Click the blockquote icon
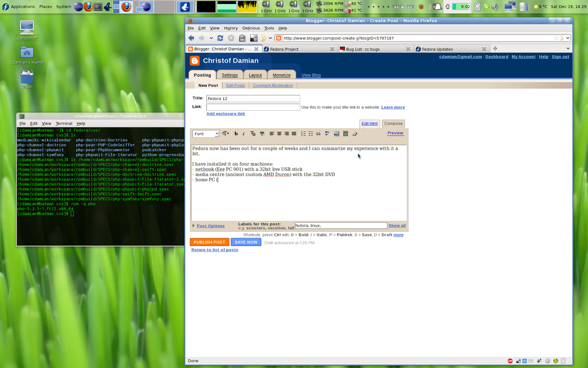 tap(318, 134)
